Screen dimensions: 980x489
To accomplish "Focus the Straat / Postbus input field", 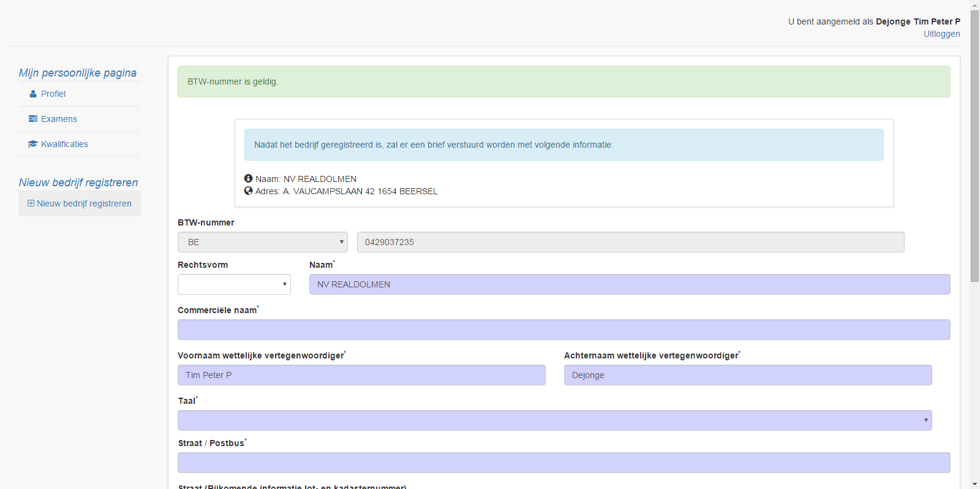I will (x=564, y=463).
